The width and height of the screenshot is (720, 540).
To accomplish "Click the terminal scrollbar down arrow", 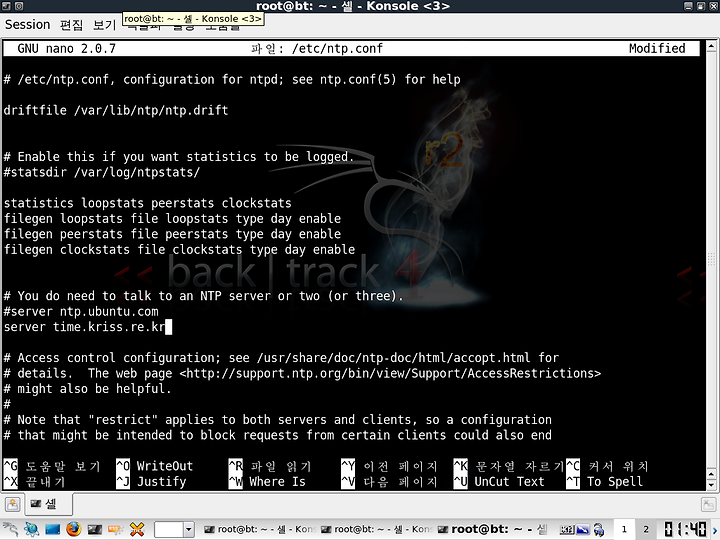I will (x=711, y=485).
